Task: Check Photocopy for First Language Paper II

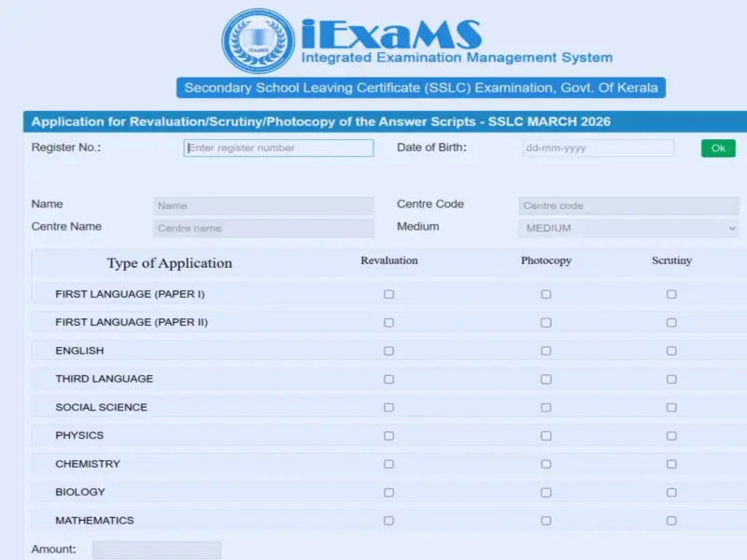Action: (546, 323)
